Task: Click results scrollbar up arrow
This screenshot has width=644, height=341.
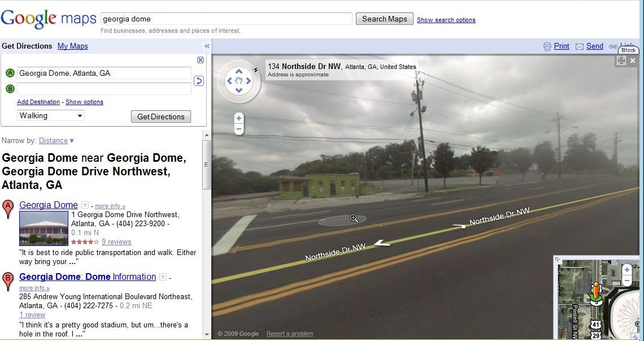Action: pyautogui.click(x=207, y=135)
